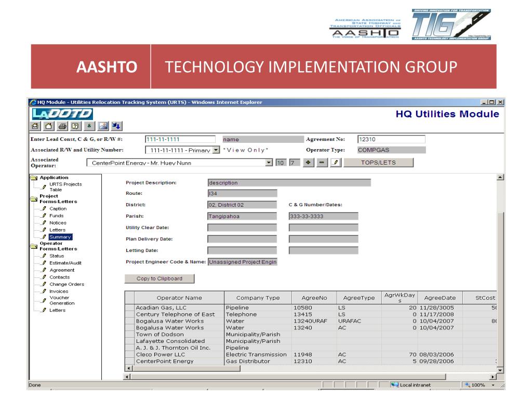Screen dimensions: 532x399
Task: Click the pencil edit button beside TOPS/LETS
Action: 336,163
